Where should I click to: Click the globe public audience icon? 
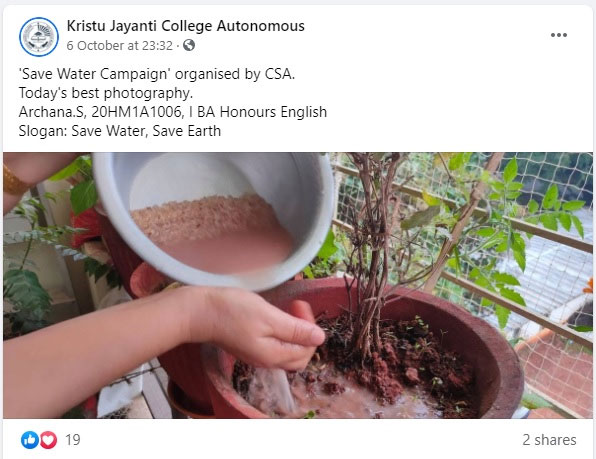pyautogui.click(x=189, y=46)
